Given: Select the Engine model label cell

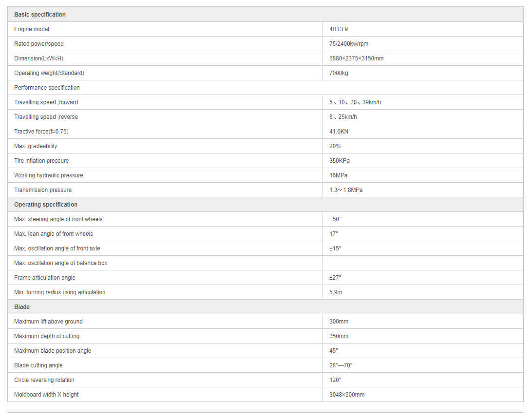Looking at the screenshot, I should click(32, 29).
